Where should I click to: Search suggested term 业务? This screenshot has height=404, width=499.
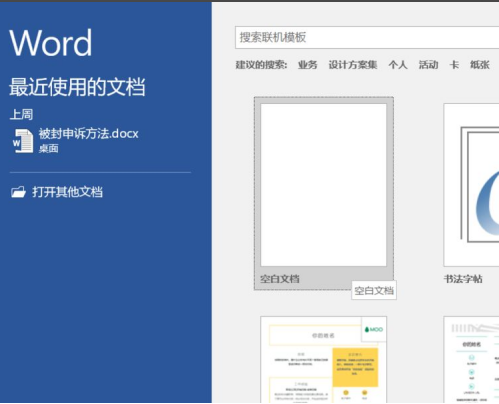(x=307, y=65)
